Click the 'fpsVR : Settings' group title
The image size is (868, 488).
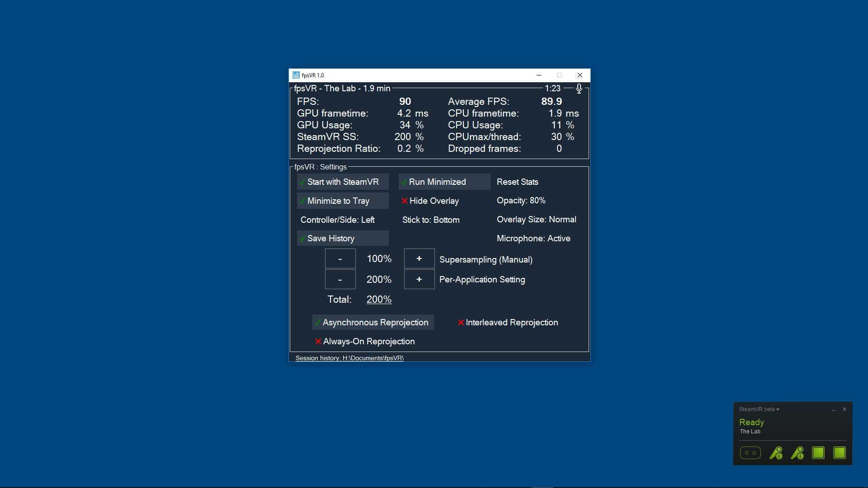[321, 167]
